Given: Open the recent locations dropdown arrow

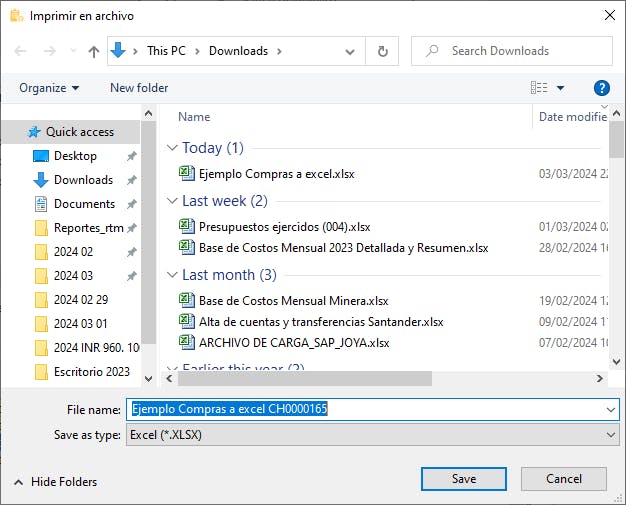Looking at the screenshot, I should [x=73, y=51].
